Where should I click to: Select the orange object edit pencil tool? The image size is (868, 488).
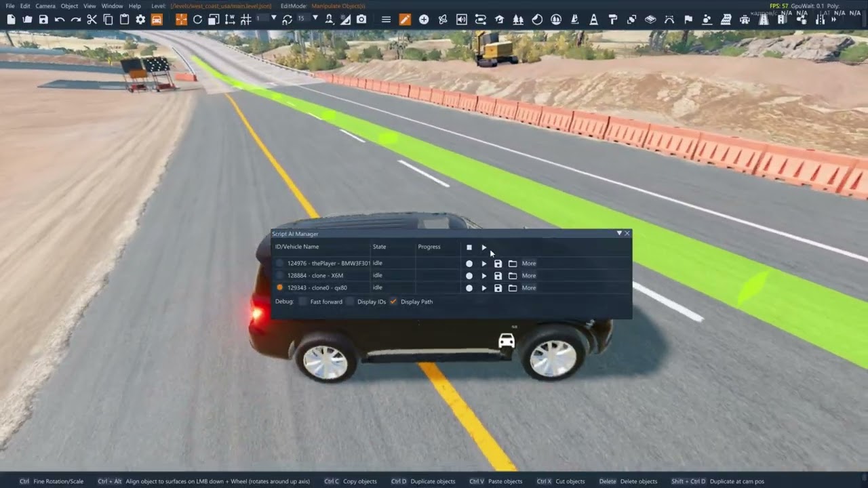(x=405, y=20)
